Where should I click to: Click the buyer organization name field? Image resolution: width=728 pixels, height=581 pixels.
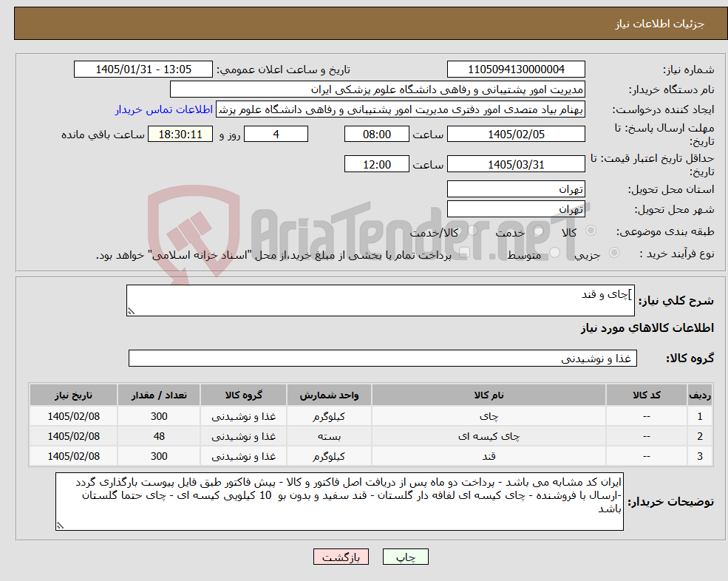click(378, 89)
